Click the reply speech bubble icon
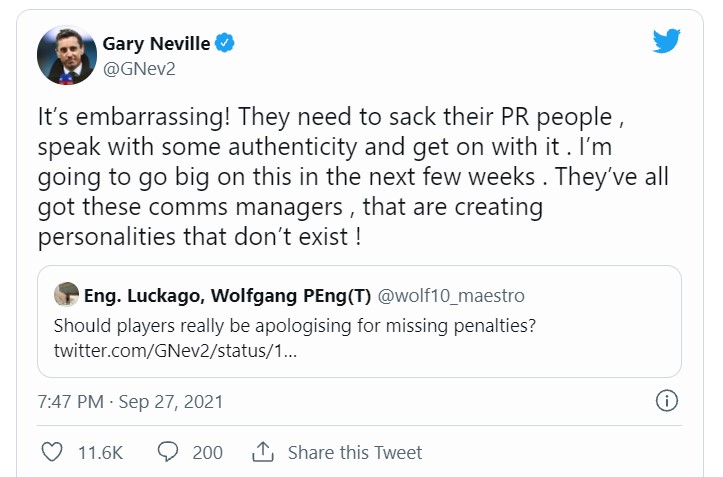This screenshot has height=477, width=723. coord(169,452)
